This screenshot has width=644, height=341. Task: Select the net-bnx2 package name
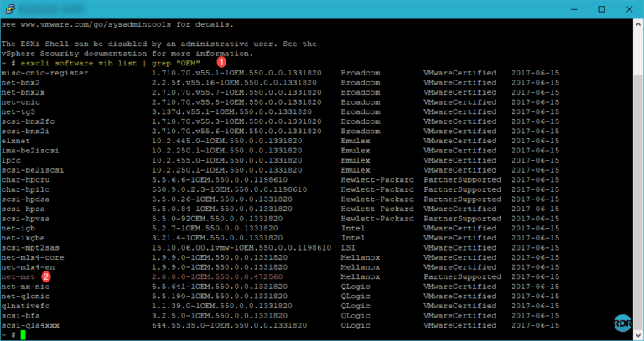click(x=20, y=83)
